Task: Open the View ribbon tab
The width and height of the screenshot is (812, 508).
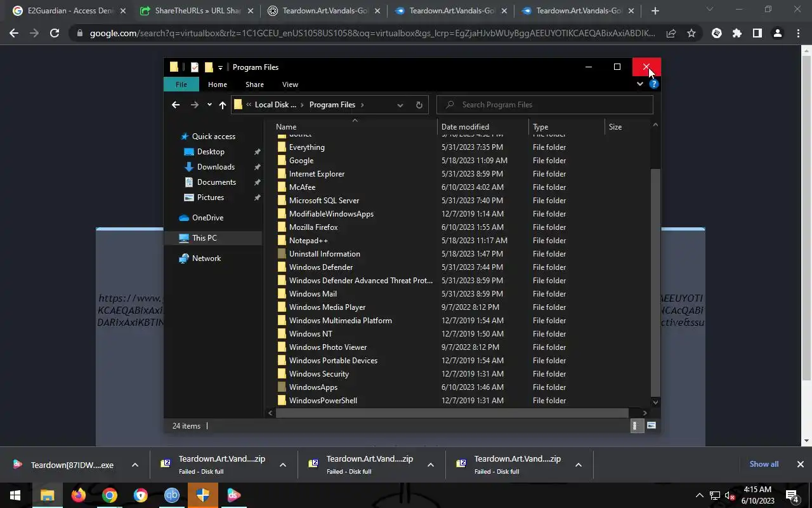Action: 290,84
